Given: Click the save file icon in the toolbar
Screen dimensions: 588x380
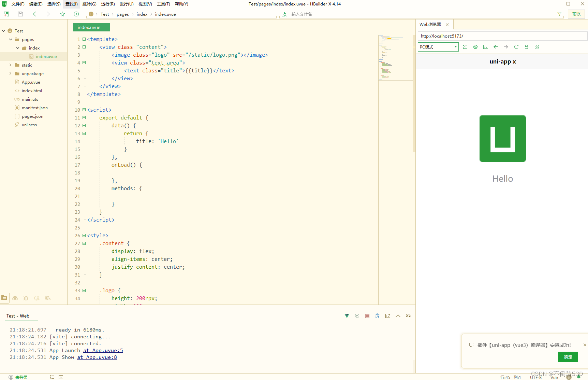Looking at the screenshot, I should 20,14.
